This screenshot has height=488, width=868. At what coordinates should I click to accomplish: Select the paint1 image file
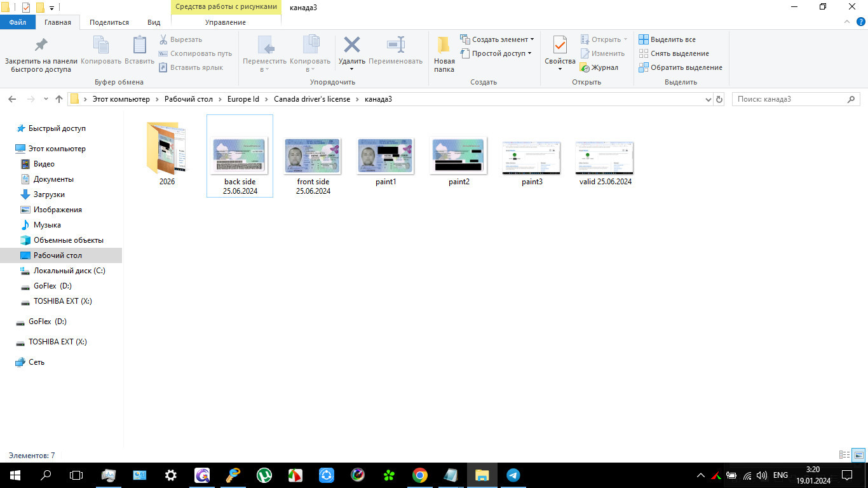point(386,161)
